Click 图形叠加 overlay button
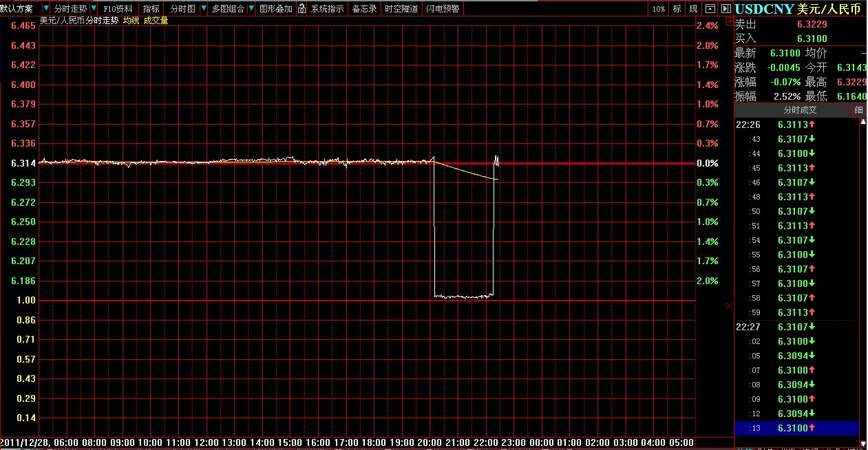868x450 pixels. [275, 9]
